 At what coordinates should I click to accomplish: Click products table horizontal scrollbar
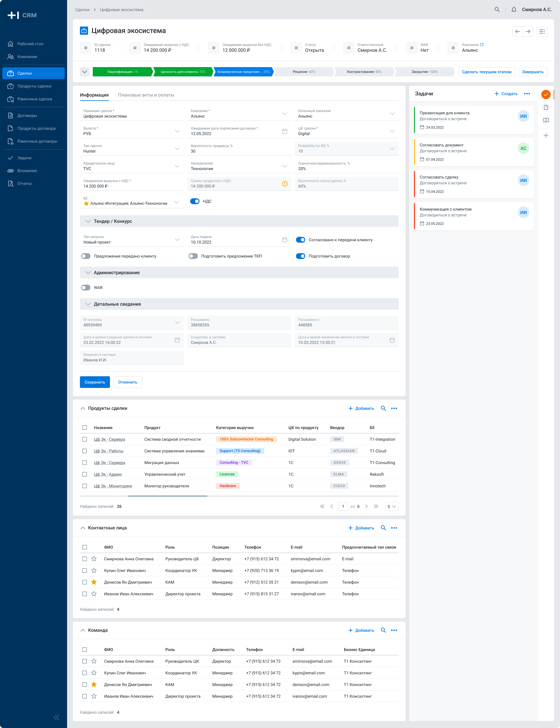[x=167, y=496]
